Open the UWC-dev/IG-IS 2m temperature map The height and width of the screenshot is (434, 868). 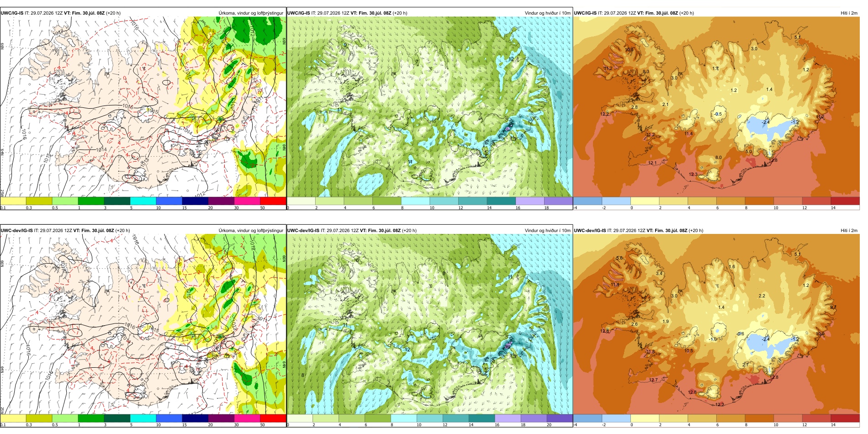tap(716, 324)
